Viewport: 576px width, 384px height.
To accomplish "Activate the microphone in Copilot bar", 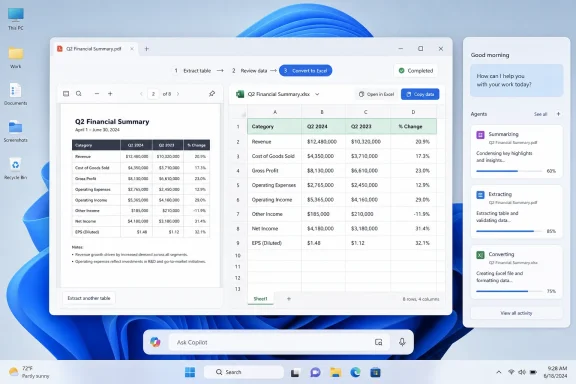I will coord(402,342).
